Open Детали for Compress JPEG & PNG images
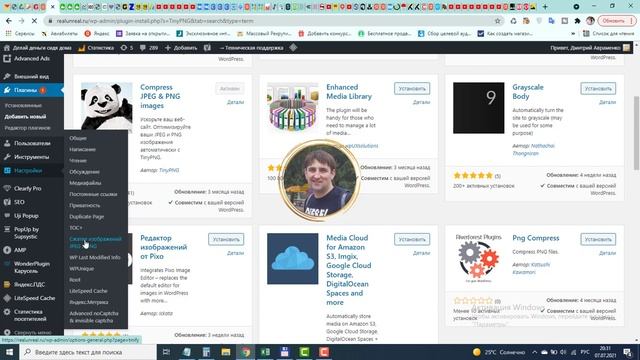 (x=236, y=102)
